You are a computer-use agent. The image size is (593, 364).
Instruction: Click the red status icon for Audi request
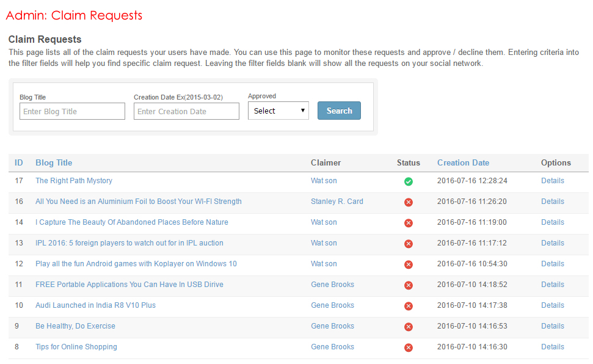pos(409,306)
